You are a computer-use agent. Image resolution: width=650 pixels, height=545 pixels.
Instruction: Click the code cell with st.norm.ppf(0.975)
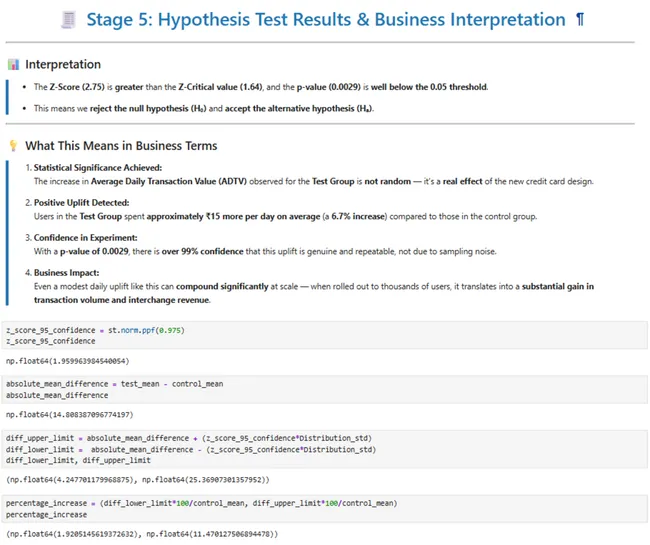click(324, 335)
